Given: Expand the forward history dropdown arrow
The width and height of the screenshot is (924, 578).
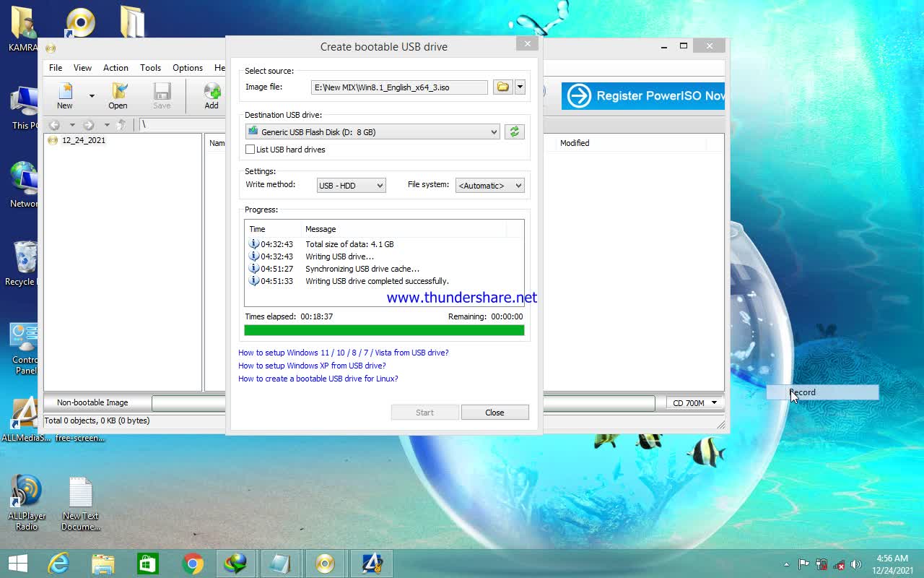Looking at the screenshot, I should point(107,125).
